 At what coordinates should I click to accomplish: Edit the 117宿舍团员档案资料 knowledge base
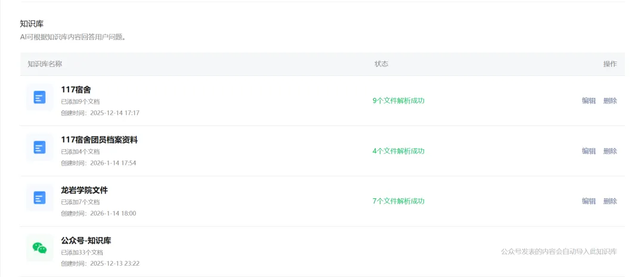click(x=589, y=151)
